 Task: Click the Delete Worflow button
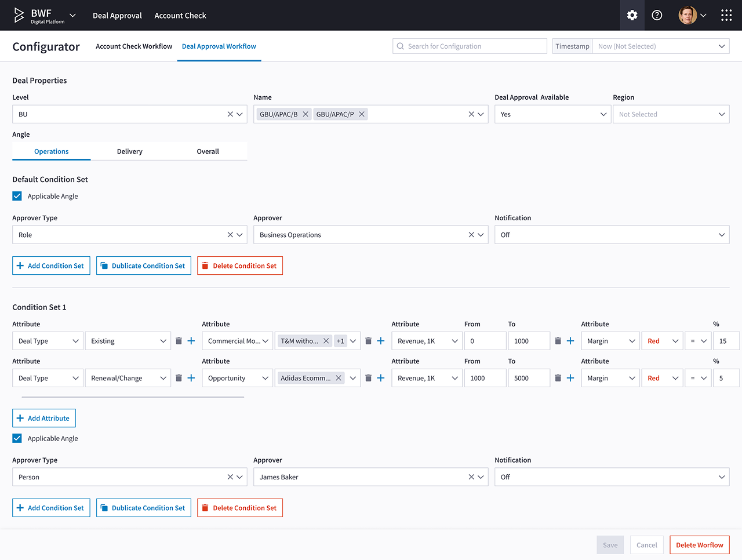699,545
